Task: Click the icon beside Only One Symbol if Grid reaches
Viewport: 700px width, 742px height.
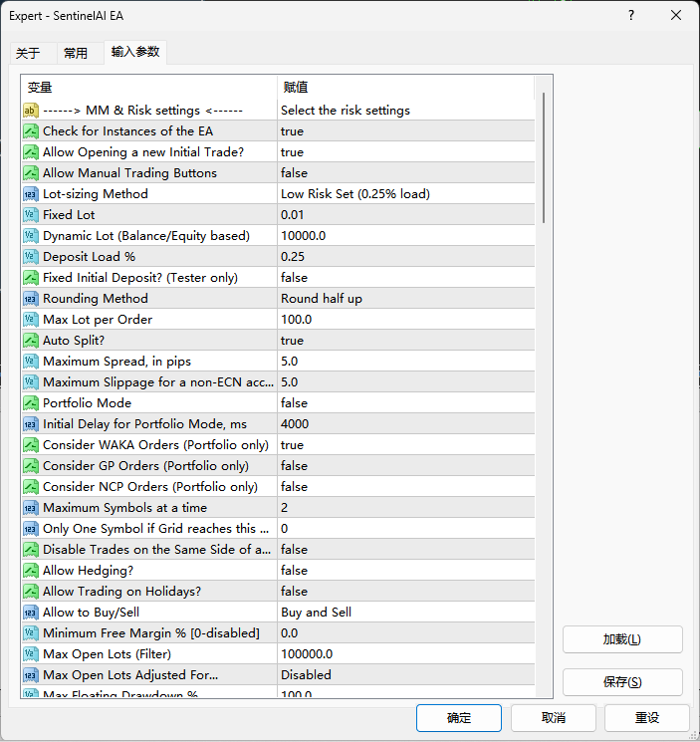Action: click(x=31, y=529)
